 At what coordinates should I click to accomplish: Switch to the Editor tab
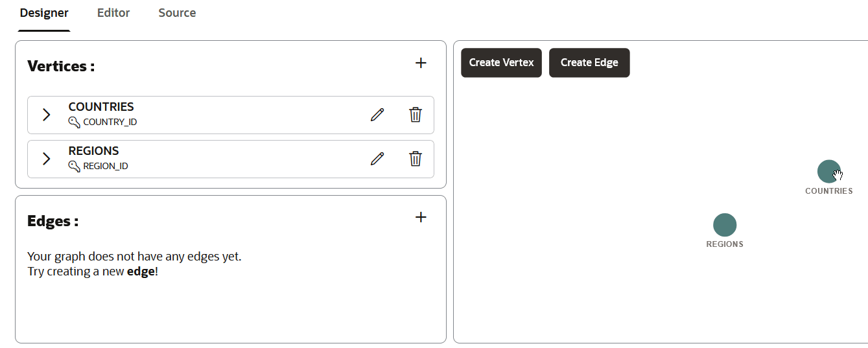[113, 13]
